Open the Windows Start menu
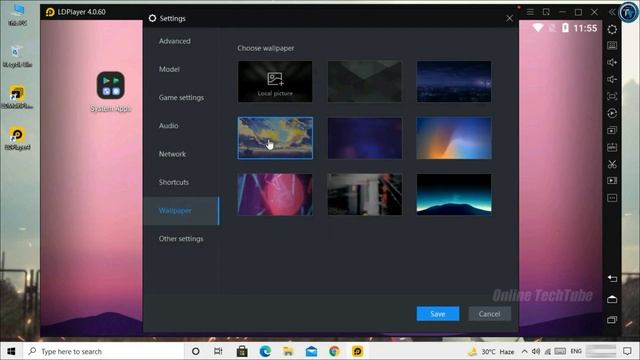This screenshot has width=640, height=360. click(x=11, y=351)
